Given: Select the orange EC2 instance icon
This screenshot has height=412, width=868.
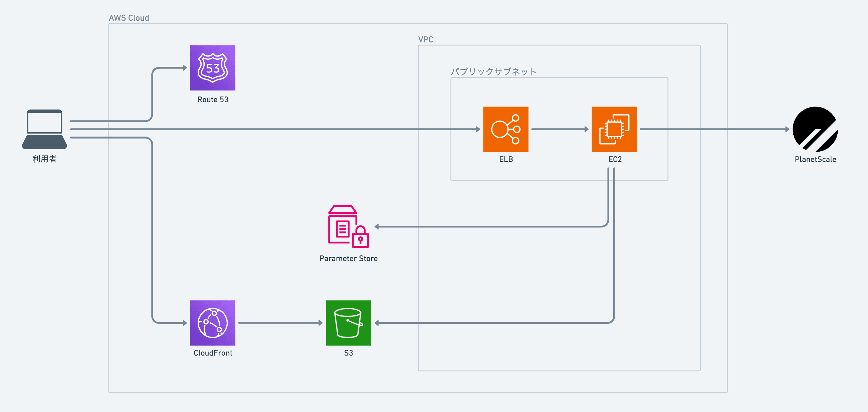Looking at the screenshot, I should 614,129.
